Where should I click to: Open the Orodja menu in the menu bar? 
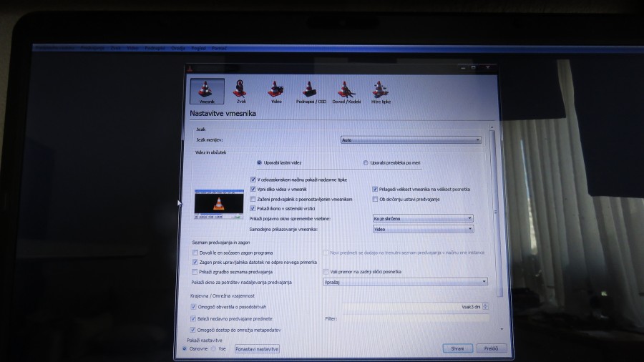(x=178, y=48)
